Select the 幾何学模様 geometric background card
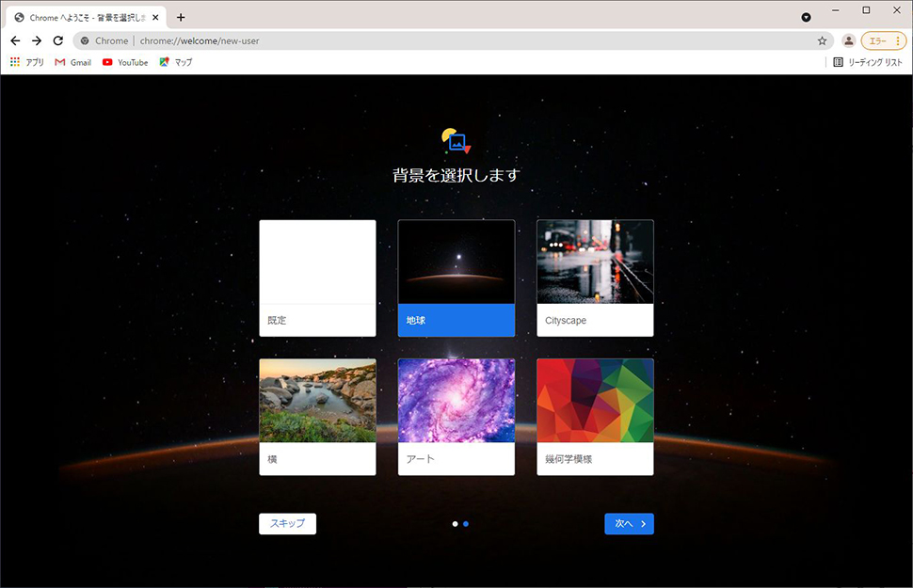Image resolution: width=913 pixels, height=588 pixels. point(595,417)
